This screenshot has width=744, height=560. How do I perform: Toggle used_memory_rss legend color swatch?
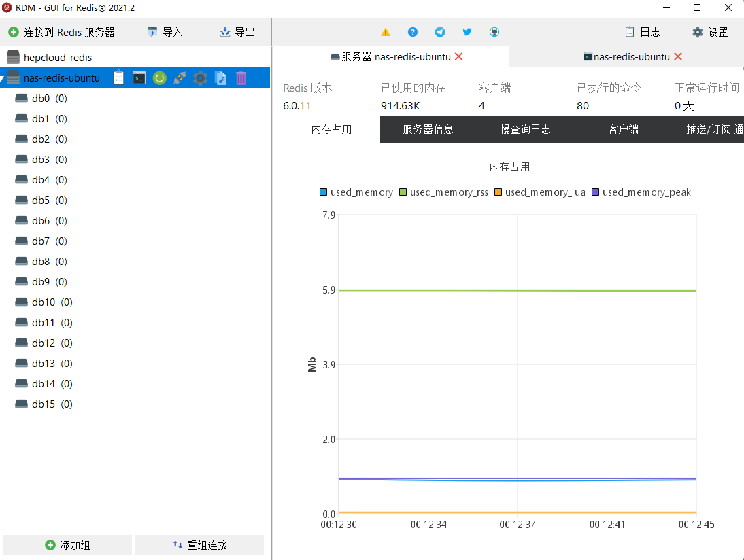[x=403, y=192]
